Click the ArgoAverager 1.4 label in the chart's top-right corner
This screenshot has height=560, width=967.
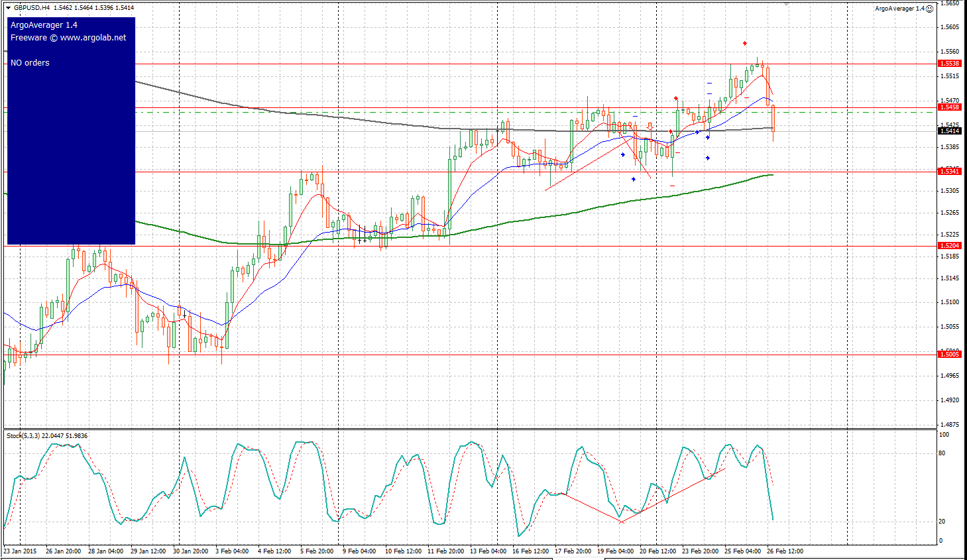coord(899,9)
